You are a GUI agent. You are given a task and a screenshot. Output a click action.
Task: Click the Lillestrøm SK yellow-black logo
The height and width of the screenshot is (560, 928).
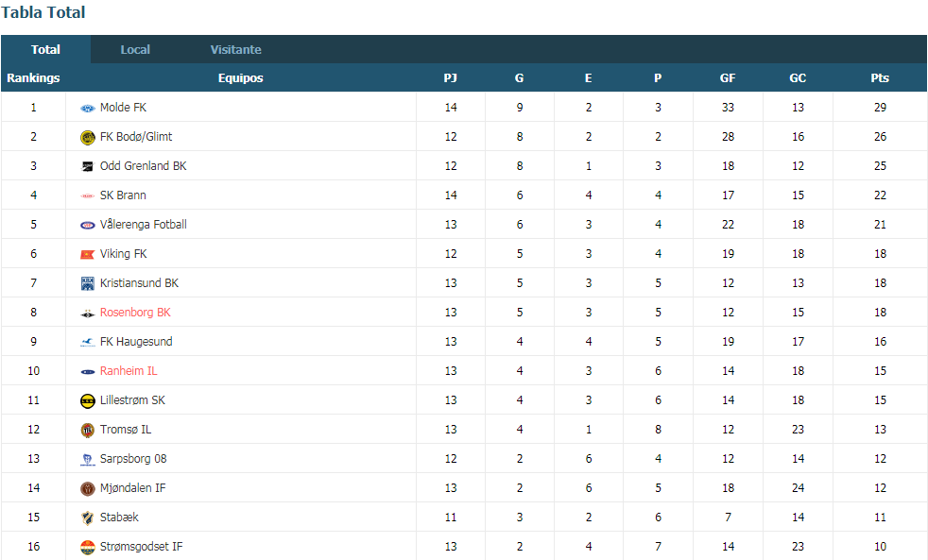(88, 401)
